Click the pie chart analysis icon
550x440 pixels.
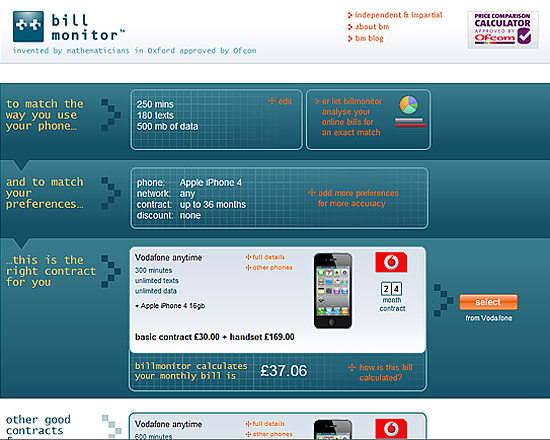tap(409, 105)
